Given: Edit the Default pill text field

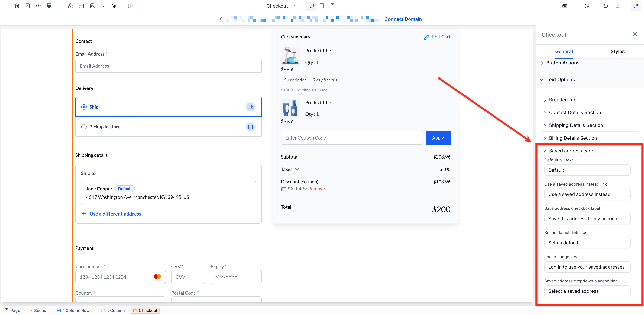Looking at the screenshot, I should click(x=587, y=170).
